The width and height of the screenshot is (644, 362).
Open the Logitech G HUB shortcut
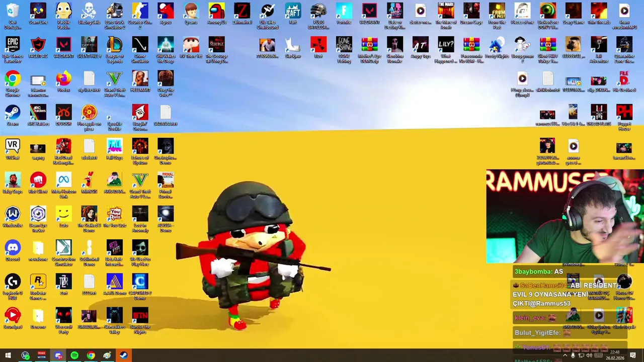coord(13,287)
